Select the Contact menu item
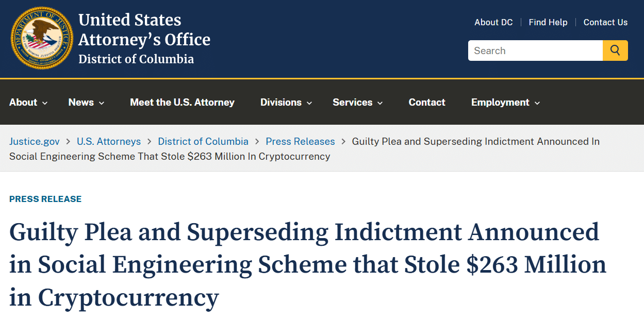The width and height of the screenshot is (644, 319). (x=427, y=102)
